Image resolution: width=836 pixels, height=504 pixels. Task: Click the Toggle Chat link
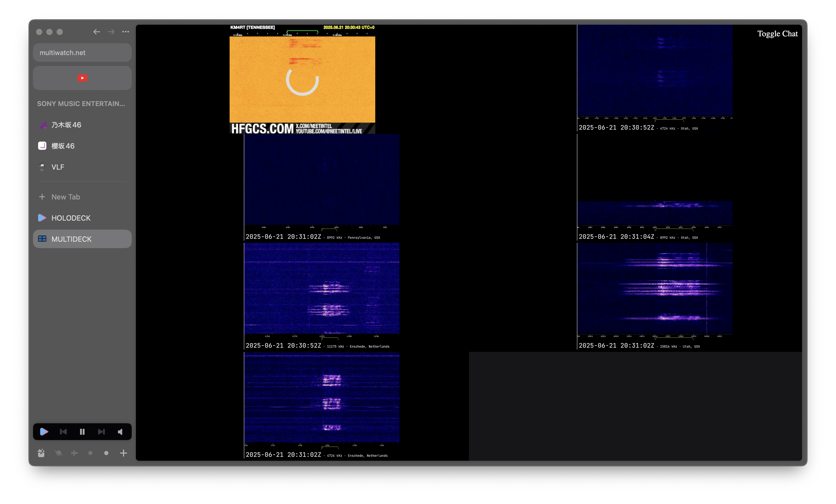[777, 34]
